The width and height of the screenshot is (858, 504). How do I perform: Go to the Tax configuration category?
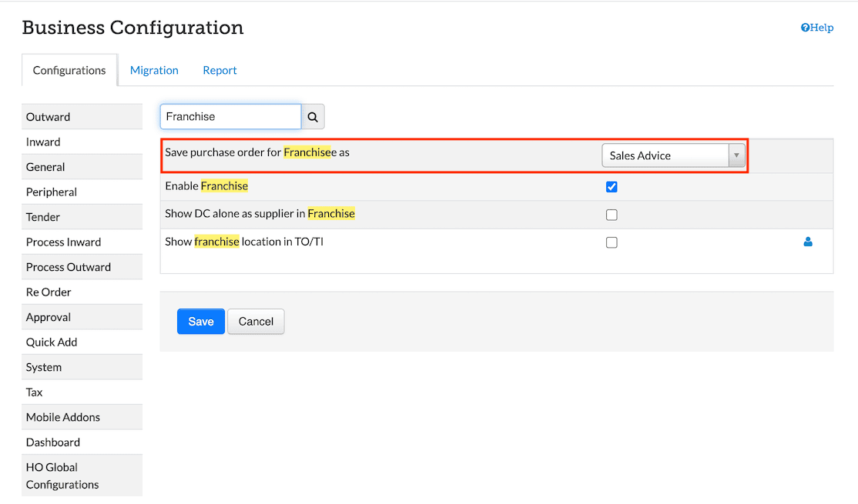(35, 392)
